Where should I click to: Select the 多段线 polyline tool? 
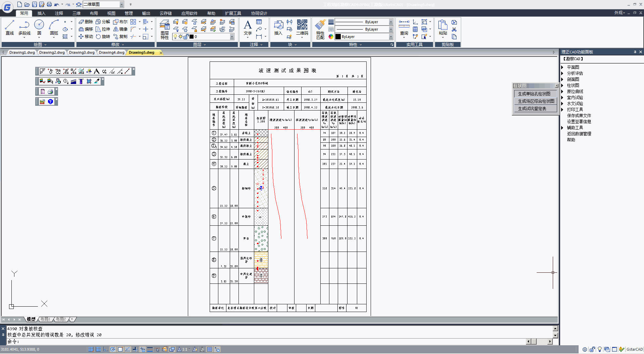[24, 28]
